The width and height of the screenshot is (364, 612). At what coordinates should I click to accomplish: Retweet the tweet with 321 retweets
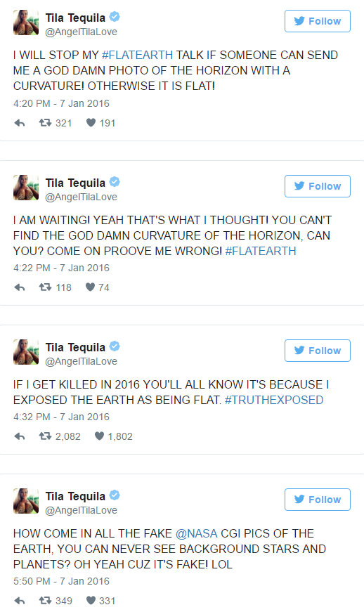45,123
